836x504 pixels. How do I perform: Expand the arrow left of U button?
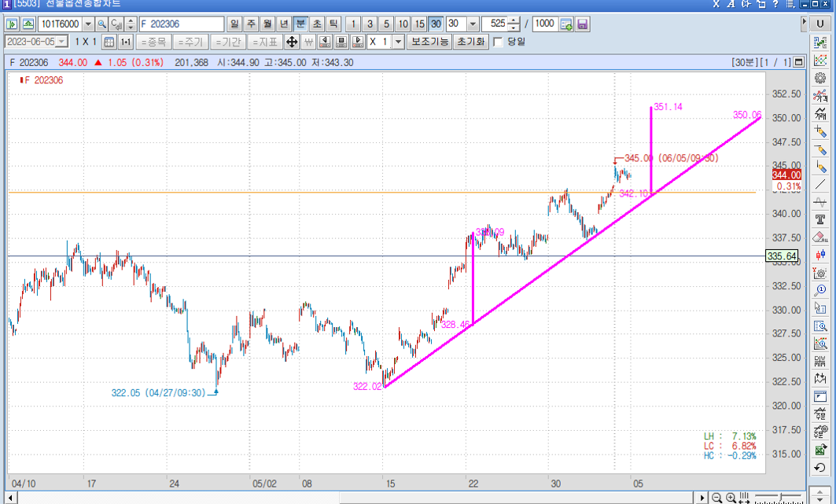pyautogui.click(x=804, y=24)
